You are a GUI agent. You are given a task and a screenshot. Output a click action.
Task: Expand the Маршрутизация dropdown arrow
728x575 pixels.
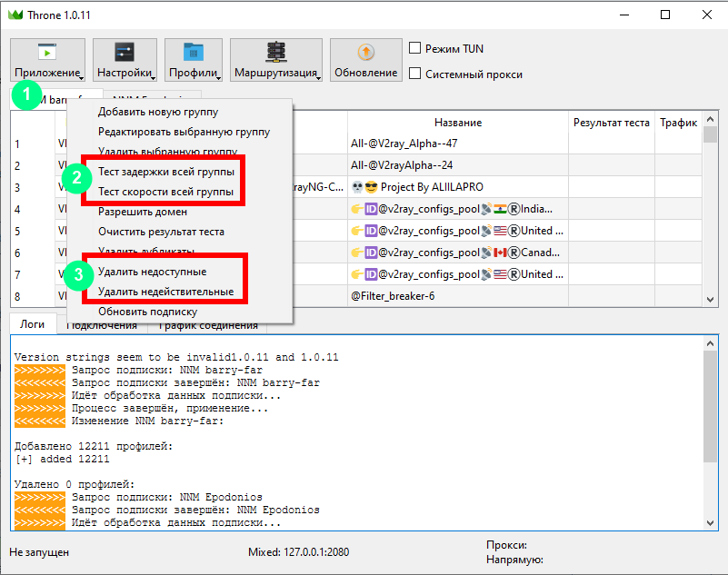click(319, 75)
